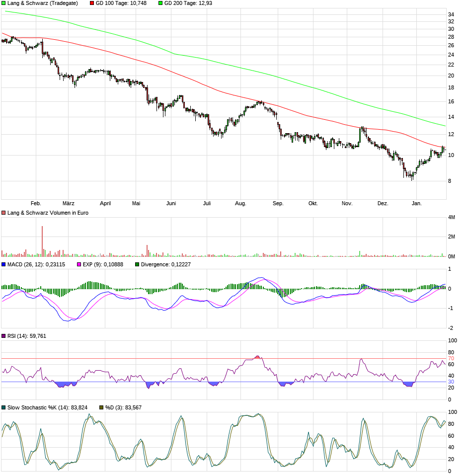Click the red GD 100 Tage swatch
This screenshot has width=467, height=476.
(x=92, y=3)
